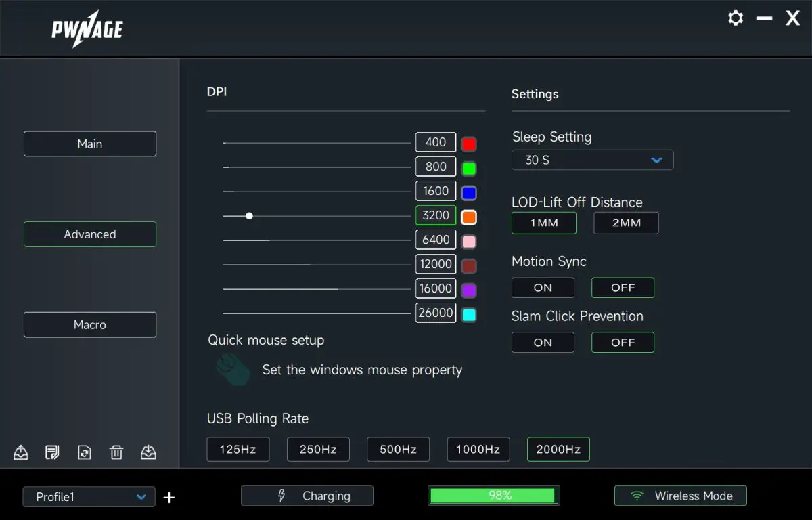Click the 12000 DPI value field
Viewport: 812px width, 520px height.
(x=436, y=264)
